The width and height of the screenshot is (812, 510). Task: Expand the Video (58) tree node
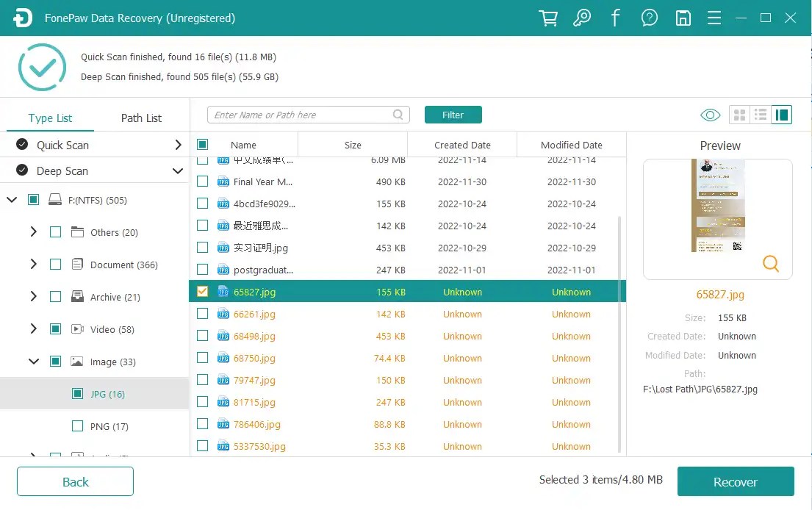(x=34, y=328)
